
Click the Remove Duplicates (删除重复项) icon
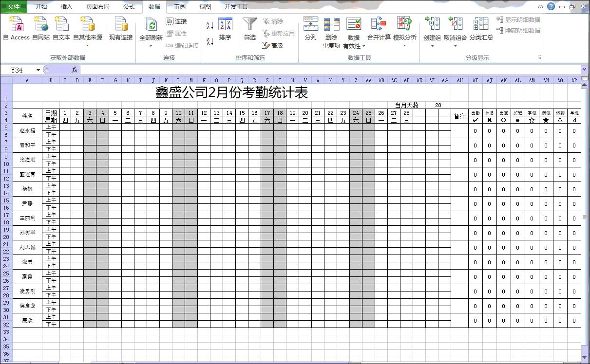tap(332, 29)
